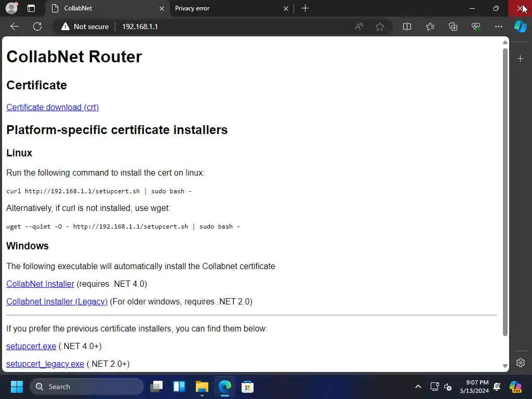Open the Favorites list
Image resolution: width=532 pixels, height=399 pixels.
coord(430,26)
